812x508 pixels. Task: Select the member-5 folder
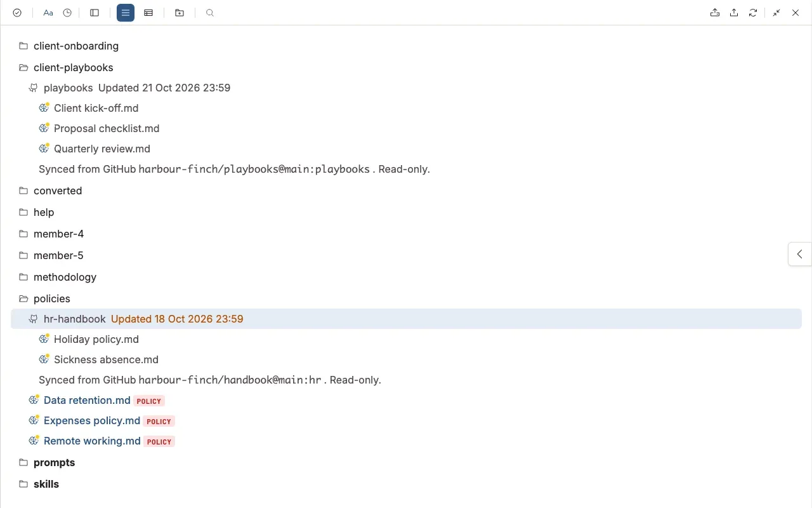tap(58, 255)
